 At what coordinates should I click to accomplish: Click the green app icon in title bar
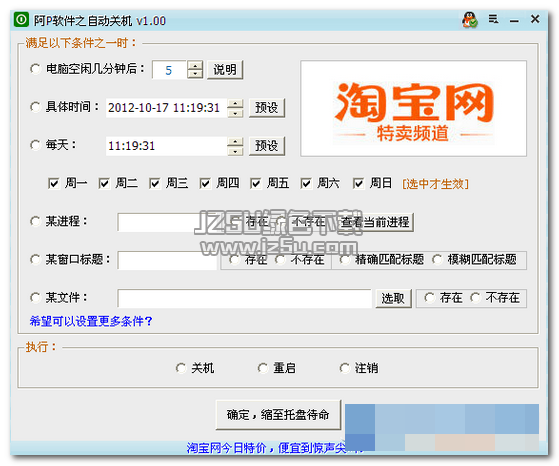coord(21,19)
